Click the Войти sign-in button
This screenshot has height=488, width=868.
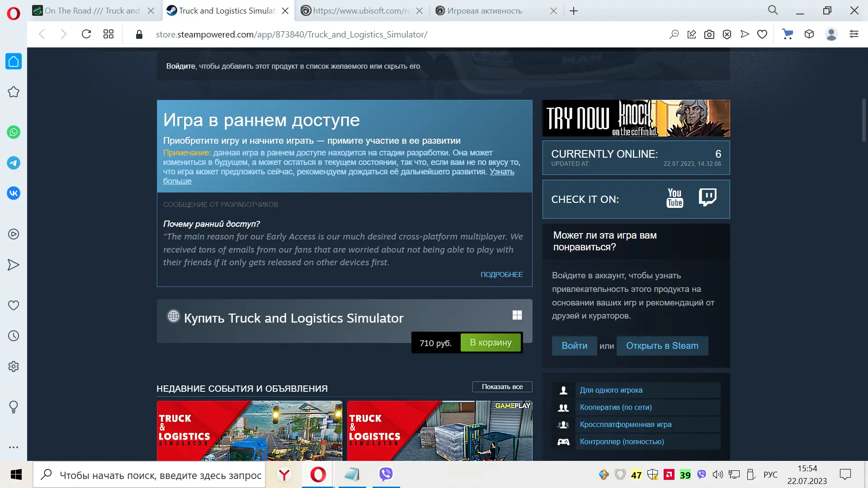pyautogui.click(x=574, y=346)
